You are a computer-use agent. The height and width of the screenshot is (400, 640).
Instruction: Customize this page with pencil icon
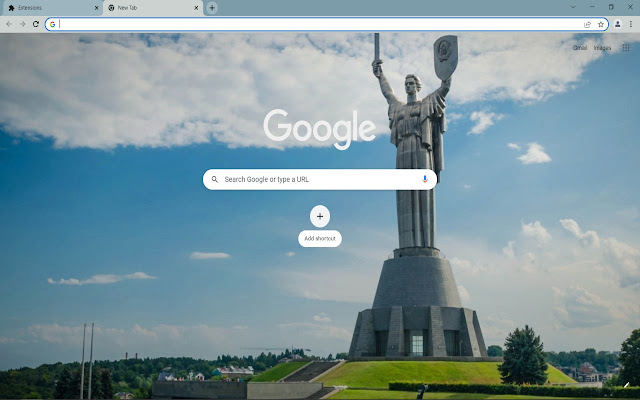[626, 385]
